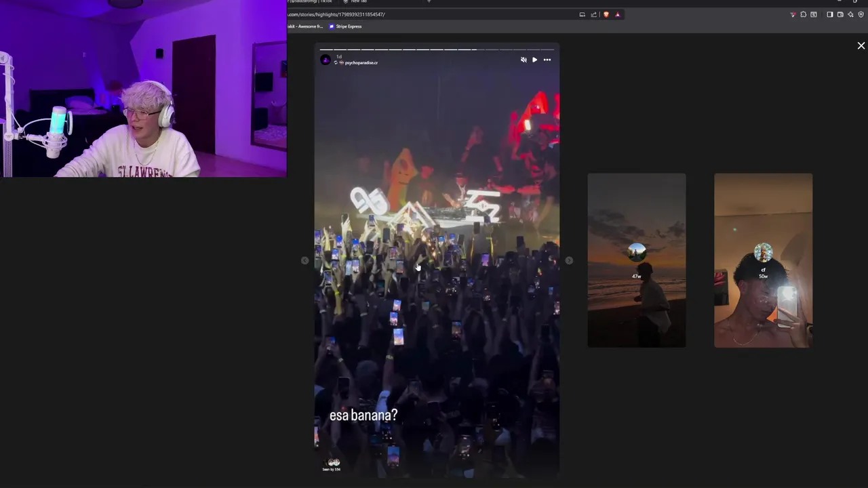
Task: Open the Stripe Express bookmark
Action: click(x=345, y=26)
